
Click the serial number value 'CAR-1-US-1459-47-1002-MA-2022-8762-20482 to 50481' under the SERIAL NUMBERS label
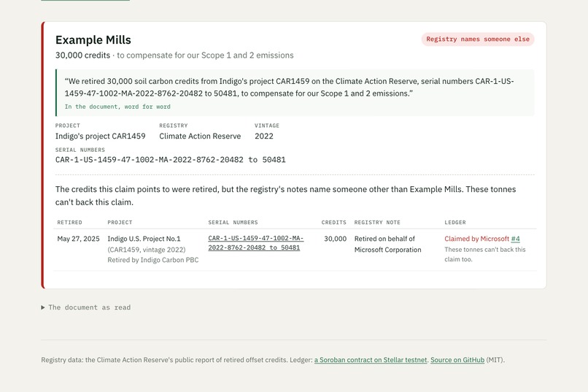[171, 160]
